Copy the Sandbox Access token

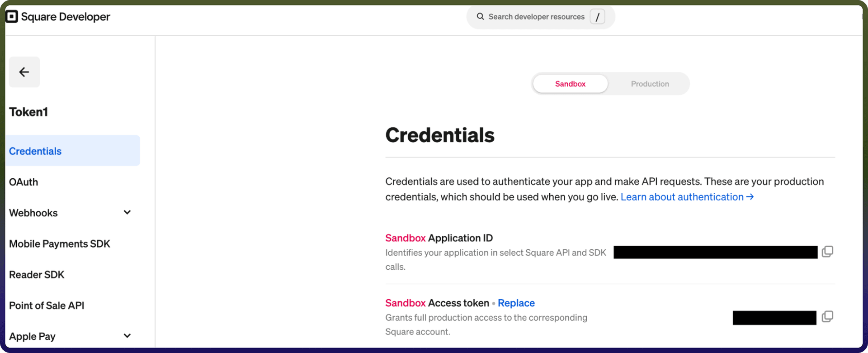827,317
